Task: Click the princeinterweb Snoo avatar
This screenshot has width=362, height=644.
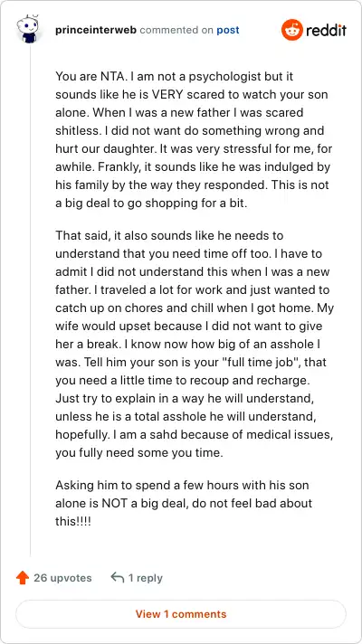Action: (27, 30)
